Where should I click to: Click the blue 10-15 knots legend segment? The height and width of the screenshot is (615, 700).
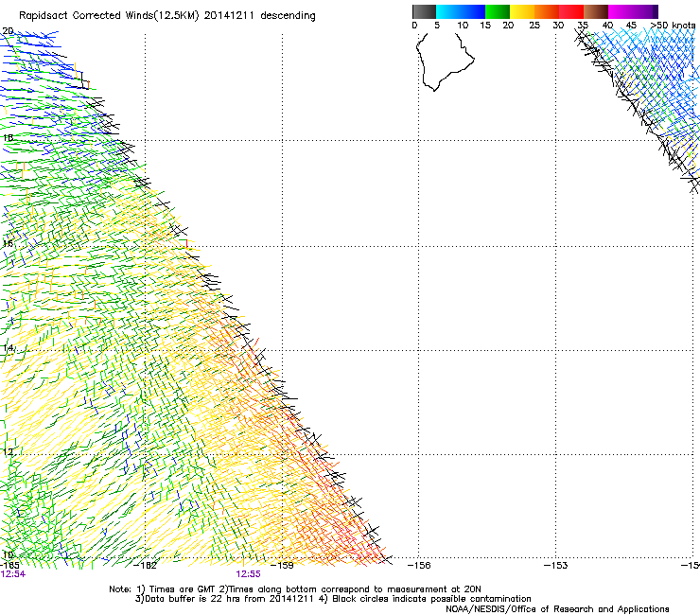pyautogui.click(x=473, y=11)
